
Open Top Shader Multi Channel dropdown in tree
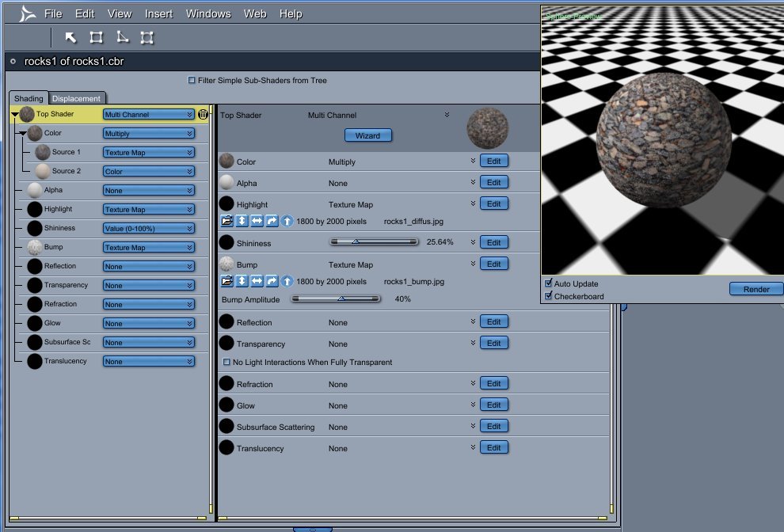click(x=149, y=115)
